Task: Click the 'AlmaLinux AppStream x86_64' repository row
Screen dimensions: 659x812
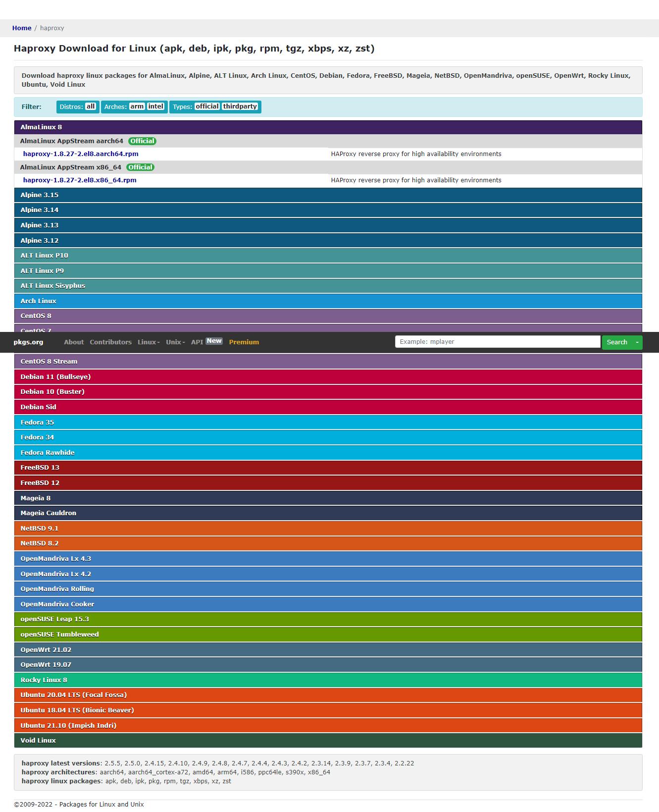Action: pyautogui.click(x=328, y=167)
